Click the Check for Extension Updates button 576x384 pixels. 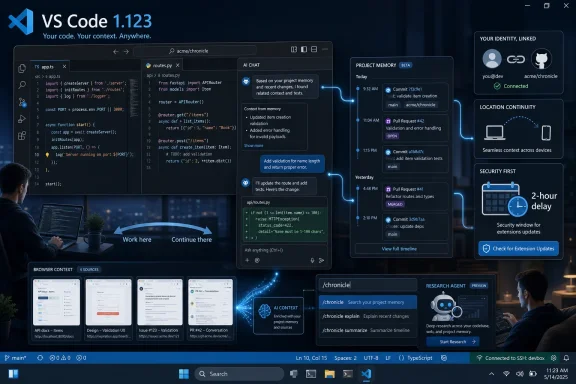(519, 248)
